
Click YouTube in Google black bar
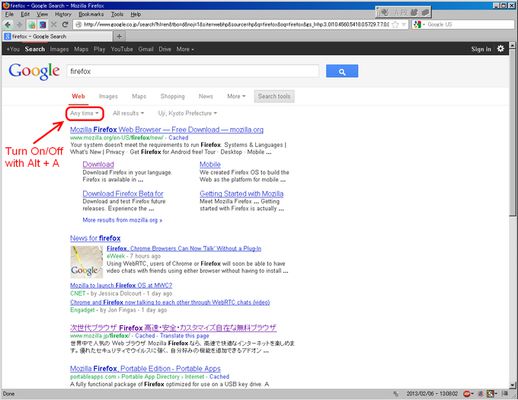click(x=122, y=49)
